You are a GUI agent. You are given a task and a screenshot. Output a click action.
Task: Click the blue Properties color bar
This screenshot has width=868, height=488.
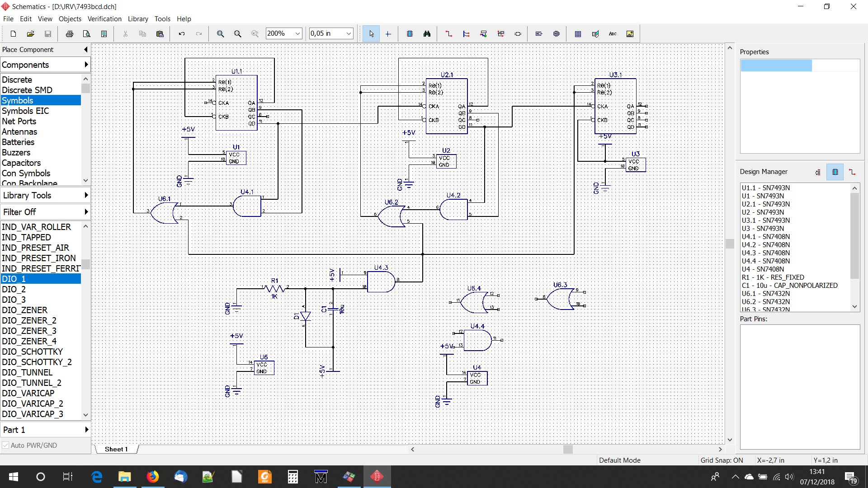[x=776, y=66]
